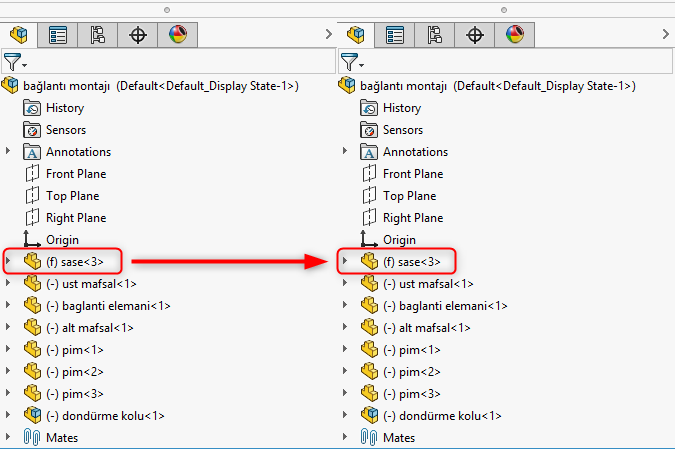The width and height of the screenshot is (680, 449).
Task: Open FeatureManager Design Tree tab in left panel
Action: click(x=19, y=35)
